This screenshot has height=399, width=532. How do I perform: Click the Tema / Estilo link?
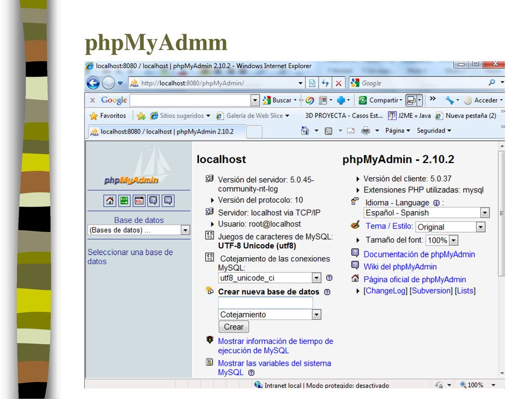click(389, 227)
